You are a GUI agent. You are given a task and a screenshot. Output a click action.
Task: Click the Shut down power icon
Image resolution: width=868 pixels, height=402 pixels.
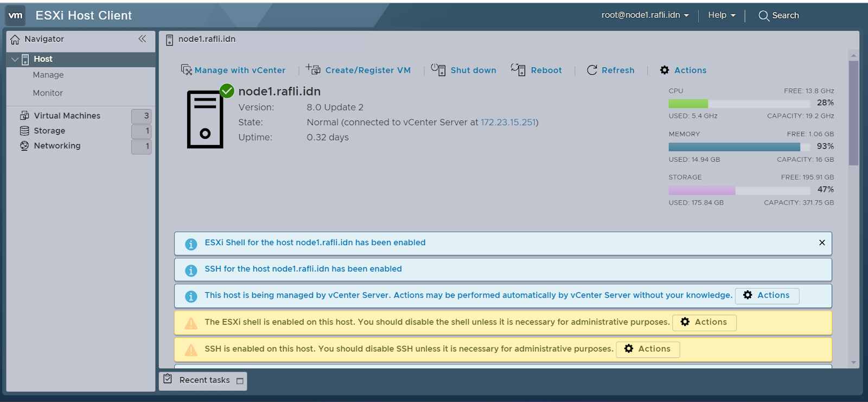pyautogui.click(x=438, y=69)
